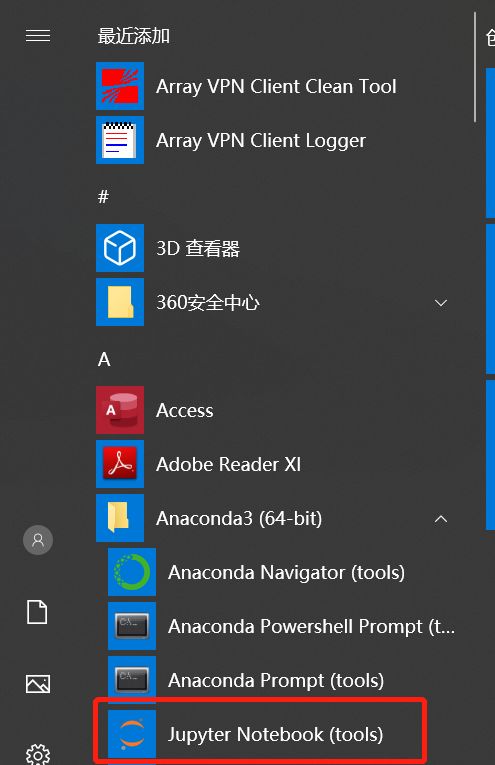This screenshot has height=765, width=495.
Task: Click the Anaconda3 (64-bit) folder icon
Action: pos(120,518)
